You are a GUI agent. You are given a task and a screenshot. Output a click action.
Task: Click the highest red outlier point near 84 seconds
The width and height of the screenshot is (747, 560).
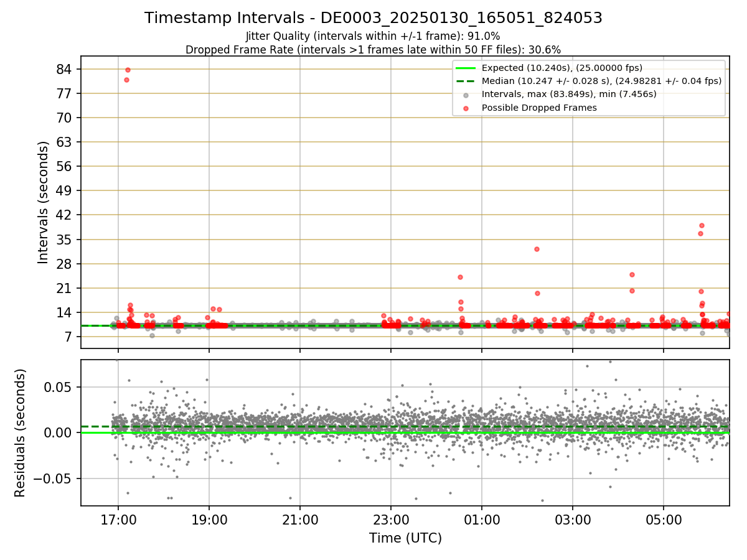(x=128, y=70)
